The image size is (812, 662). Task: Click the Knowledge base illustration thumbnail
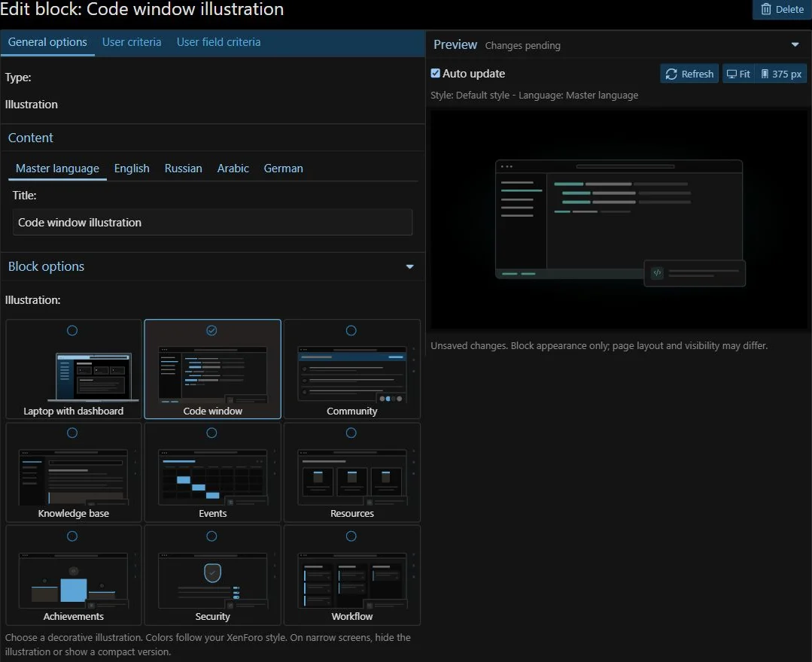74,477
